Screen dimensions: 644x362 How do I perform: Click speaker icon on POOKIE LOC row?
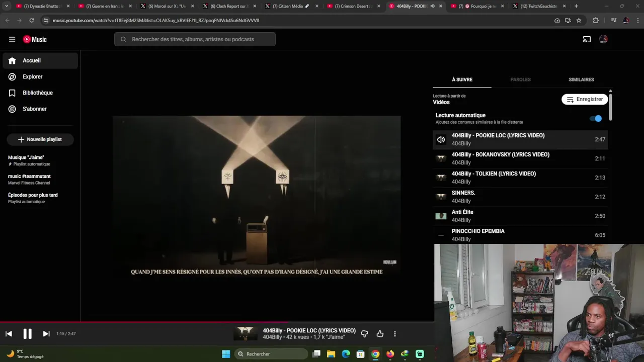click(x=441, y=140)
